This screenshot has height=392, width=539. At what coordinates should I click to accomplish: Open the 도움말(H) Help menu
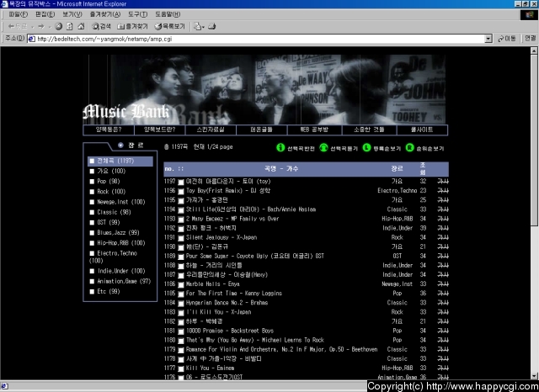coord(168,14)
